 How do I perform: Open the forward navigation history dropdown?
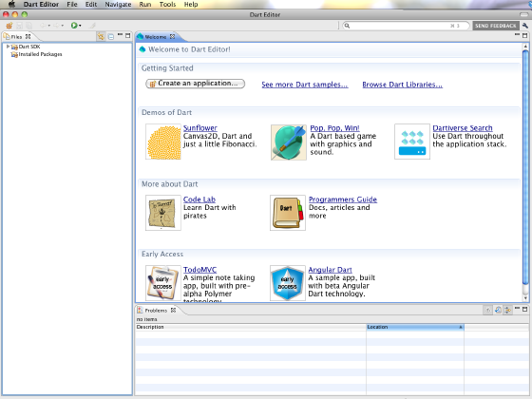pyautogui.click(x=63, y=26)
